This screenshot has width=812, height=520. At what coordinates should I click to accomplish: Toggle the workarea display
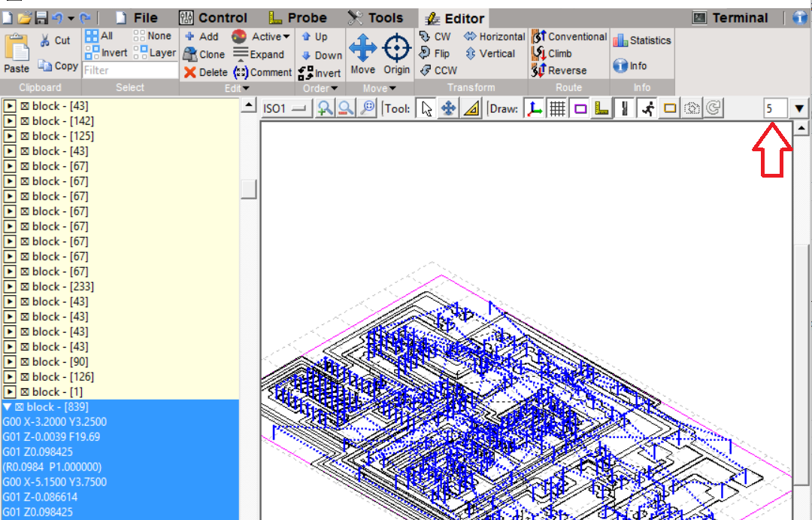[670, 109]
